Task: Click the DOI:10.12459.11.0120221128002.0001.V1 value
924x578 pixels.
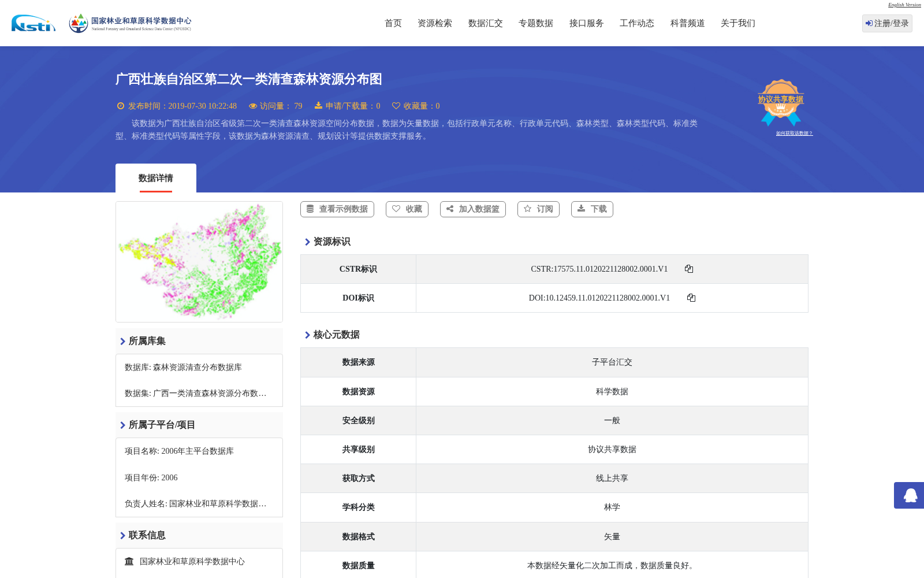Action: [599, 298]
